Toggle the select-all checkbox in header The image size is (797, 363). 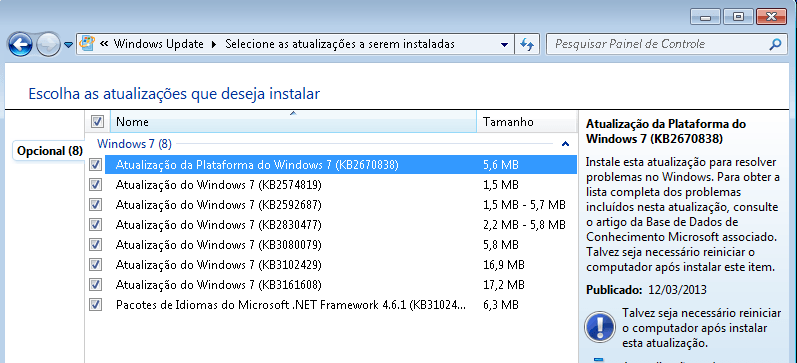tap(97, 122)
